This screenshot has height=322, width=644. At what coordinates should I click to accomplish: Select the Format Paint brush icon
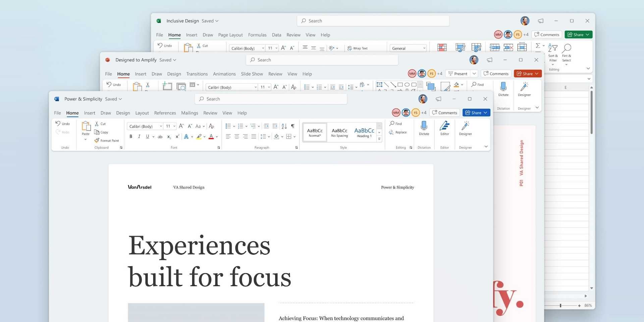pos(97,141)
